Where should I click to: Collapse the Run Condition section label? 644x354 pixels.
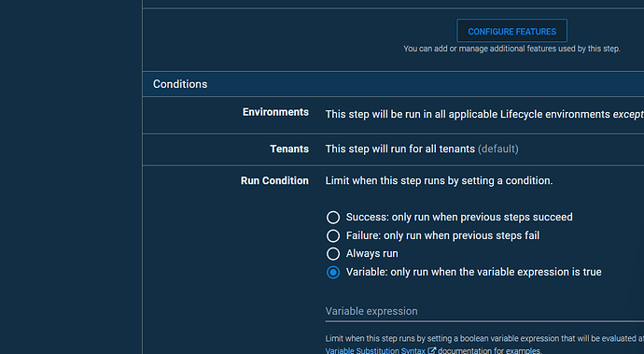pos(274,181)
